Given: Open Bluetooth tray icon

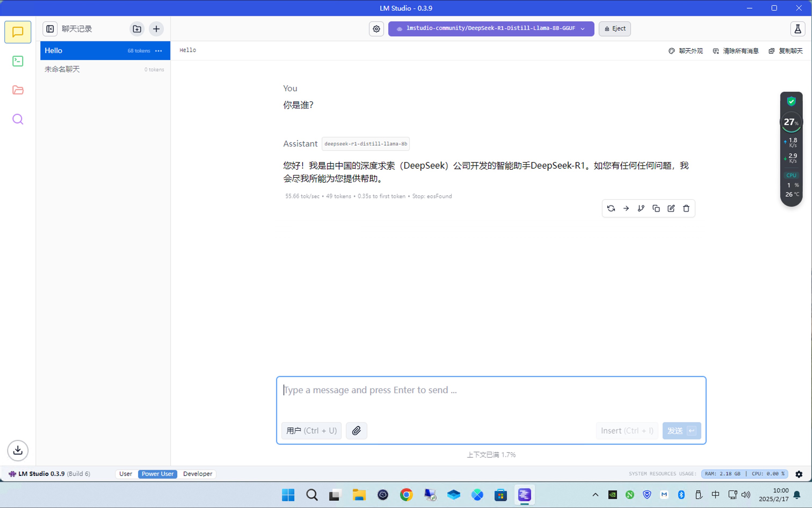Looking at the screenshot, I should [681, 495].
